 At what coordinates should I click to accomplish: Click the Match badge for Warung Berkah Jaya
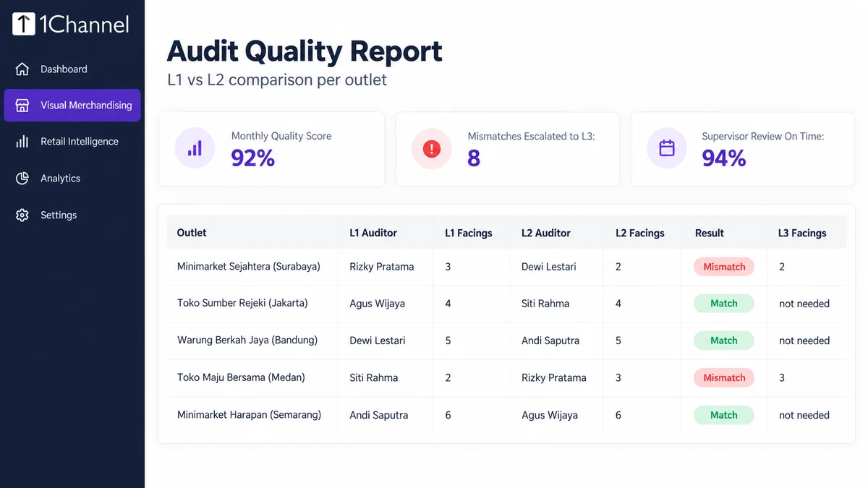(724, 341)
